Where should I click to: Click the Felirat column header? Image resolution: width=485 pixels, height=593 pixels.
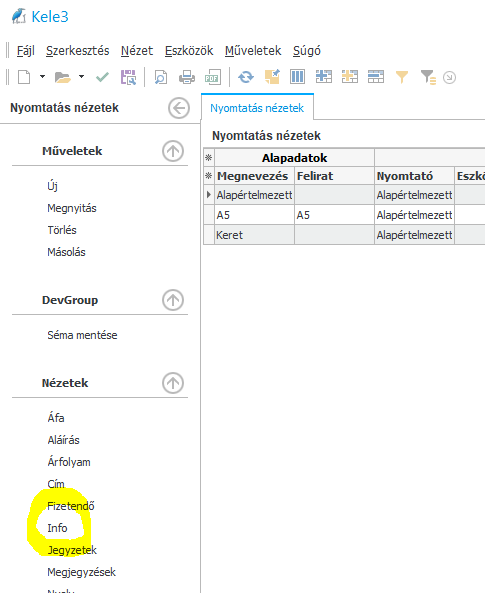coord(334,176)
